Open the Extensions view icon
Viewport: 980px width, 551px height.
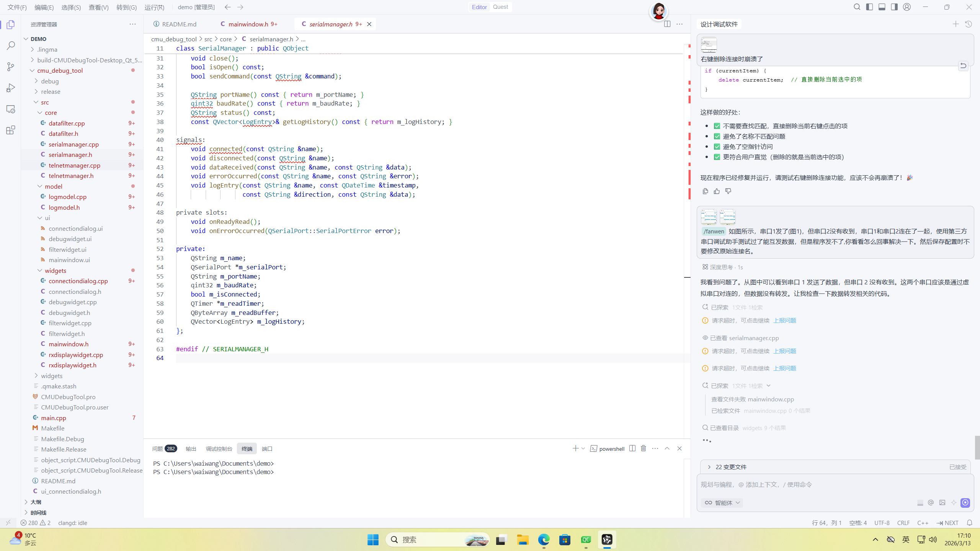point(11,130)
